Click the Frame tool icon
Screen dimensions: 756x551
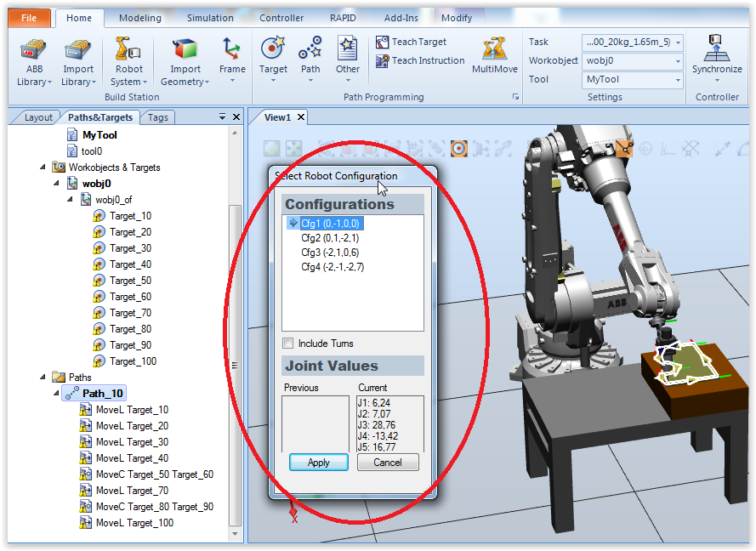coord(232,49)
